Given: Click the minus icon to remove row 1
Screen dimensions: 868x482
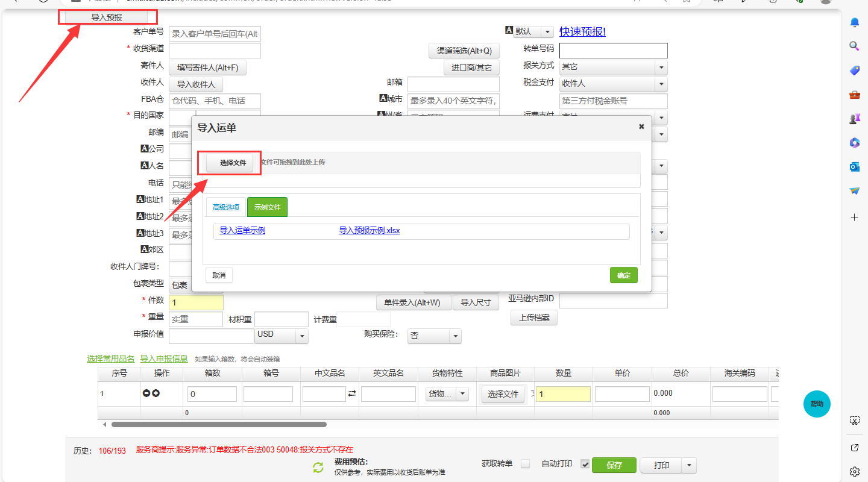Looking at the screenshot, I should point(146,393).
